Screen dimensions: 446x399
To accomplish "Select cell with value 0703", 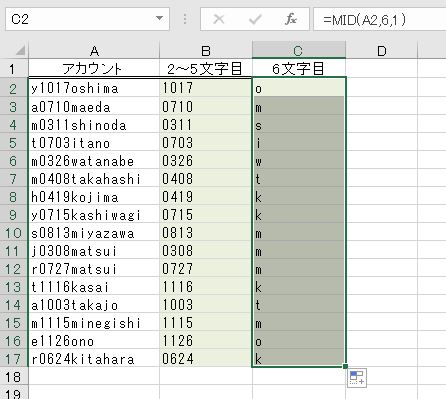I will point(206,143).
